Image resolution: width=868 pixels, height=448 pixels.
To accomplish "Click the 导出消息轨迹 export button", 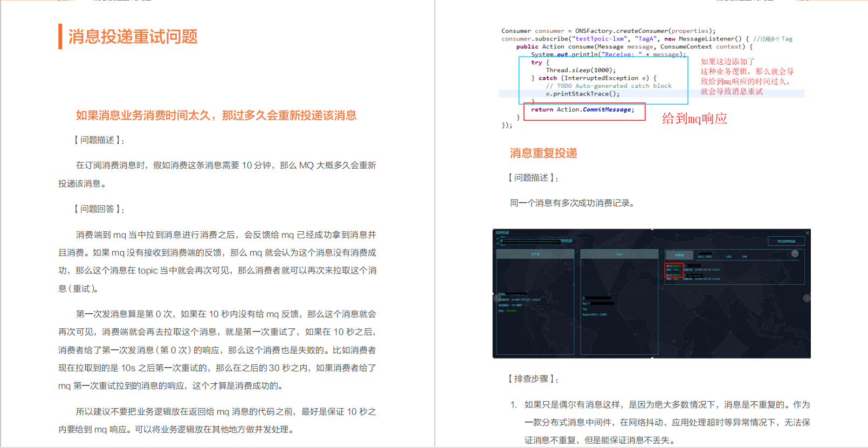I will coord(786,241).
